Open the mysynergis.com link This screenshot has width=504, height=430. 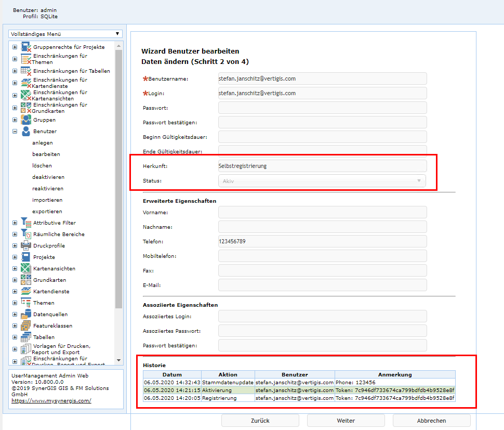pyautogui.click(x=51, y=401)
